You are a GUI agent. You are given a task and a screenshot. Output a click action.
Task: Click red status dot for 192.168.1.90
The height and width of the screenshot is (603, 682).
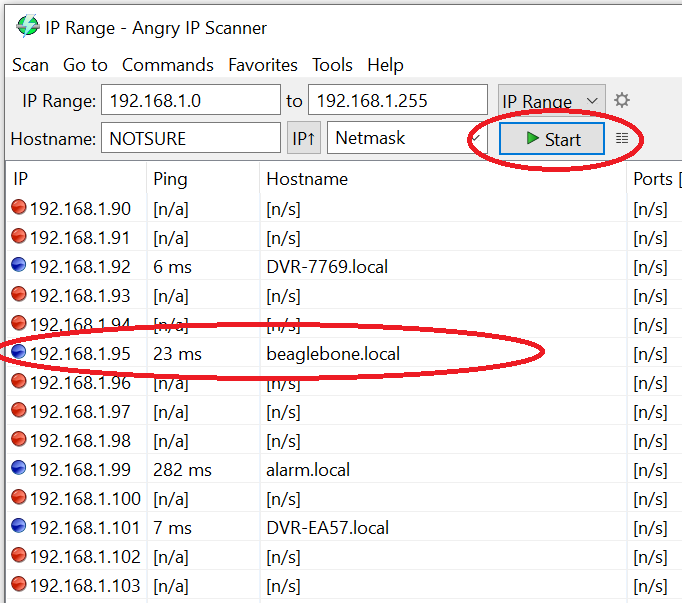(19, 207)
